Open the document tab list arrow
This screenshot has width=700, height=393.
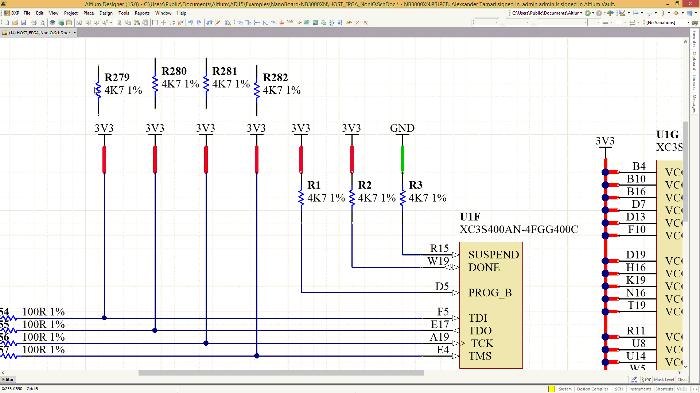point(75,33)
